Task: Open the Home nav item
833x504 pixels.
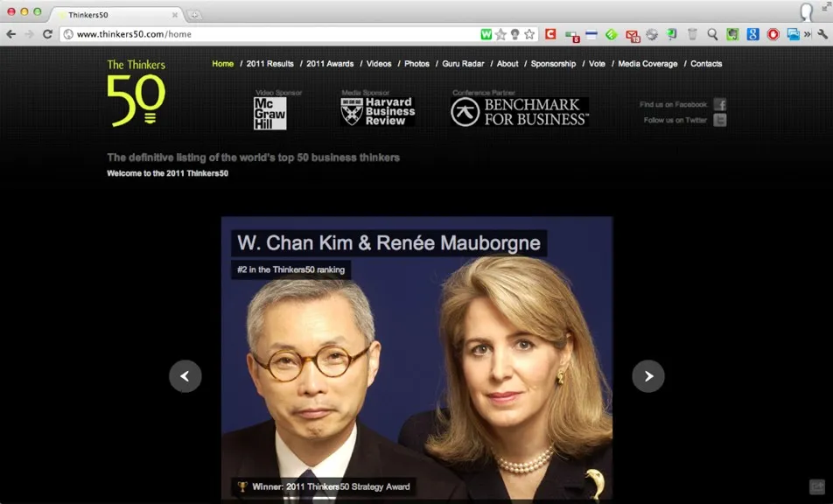Action: [222, 64]
